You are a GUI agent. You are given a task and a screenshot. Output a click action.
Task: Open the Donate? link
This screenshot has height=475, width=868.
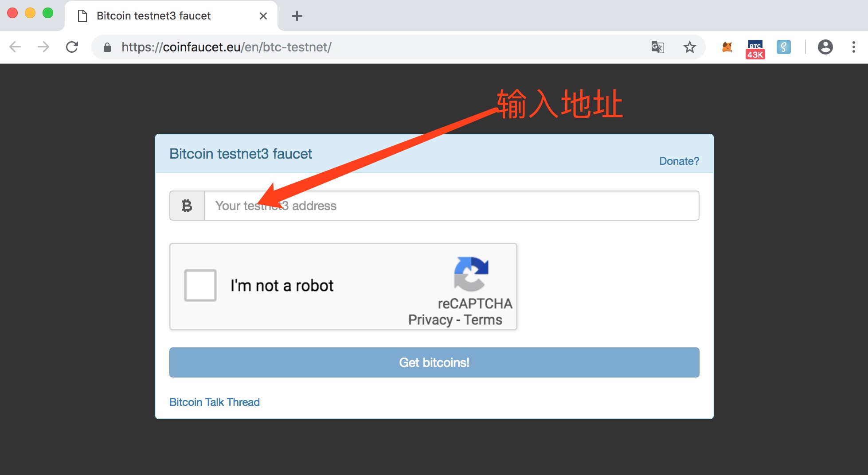[679, 161]
